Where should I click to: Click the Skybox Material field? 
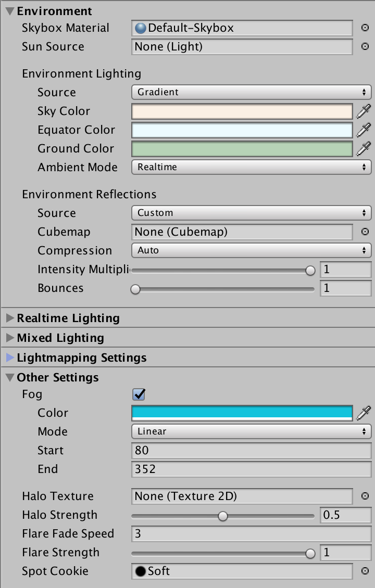point(242,28)
